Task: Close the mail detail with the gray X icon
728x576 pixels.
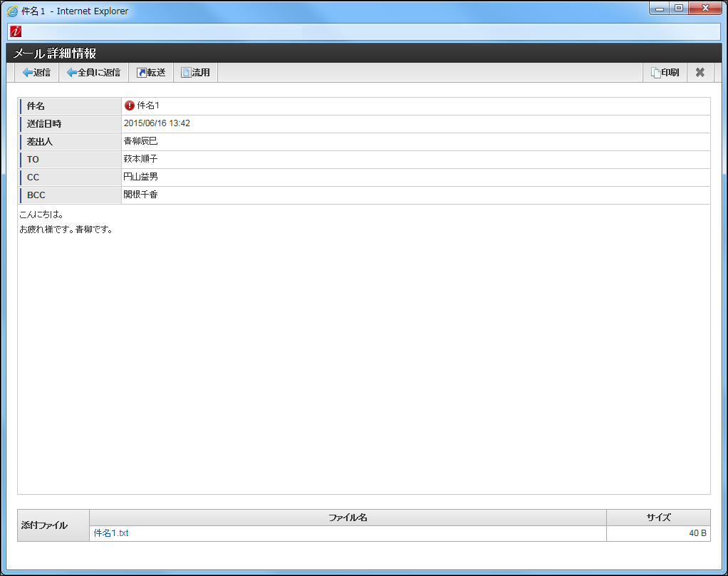Action: [700, 73]
